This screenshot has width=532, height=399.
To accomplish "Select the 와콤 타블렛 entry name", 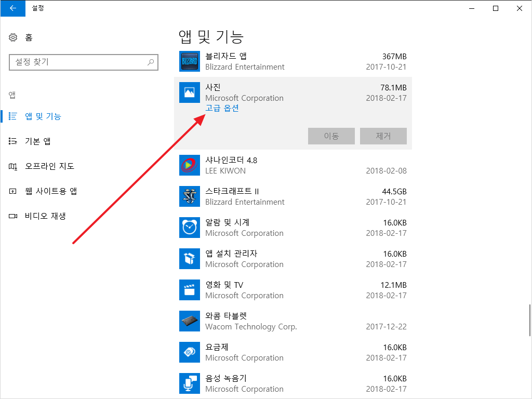I will pyautogui.click(x=226, y=316).
